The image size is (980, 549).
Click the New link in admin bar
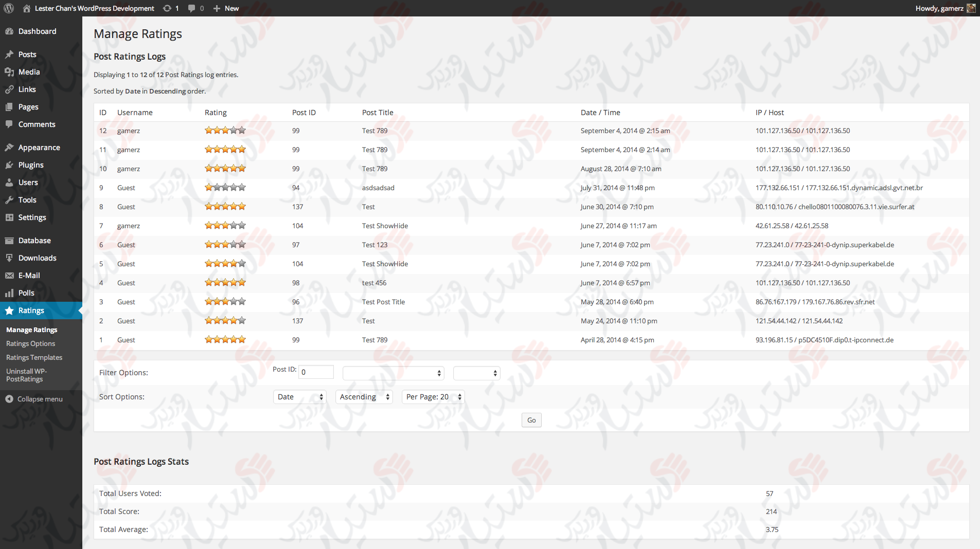point(226,8)
